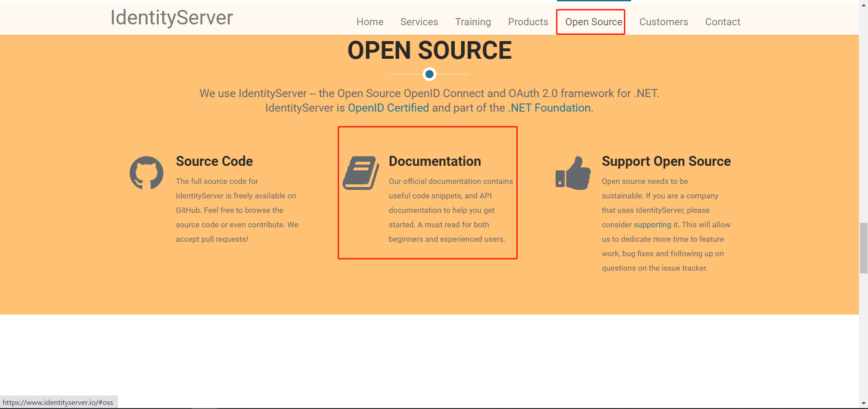Click the GitHub octocat icon
The image size is (868, 409).
click(146, 173)
